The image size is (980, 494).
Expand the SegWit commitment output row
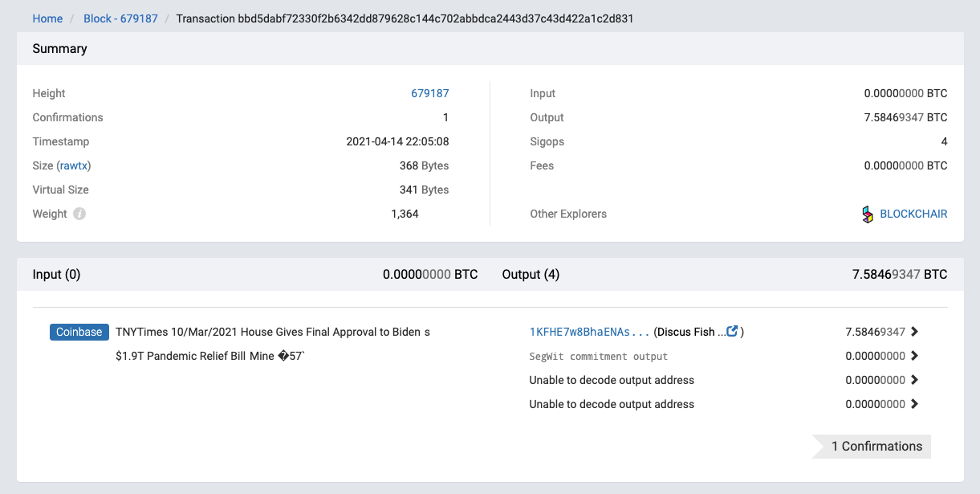click(x=915, y=356)
